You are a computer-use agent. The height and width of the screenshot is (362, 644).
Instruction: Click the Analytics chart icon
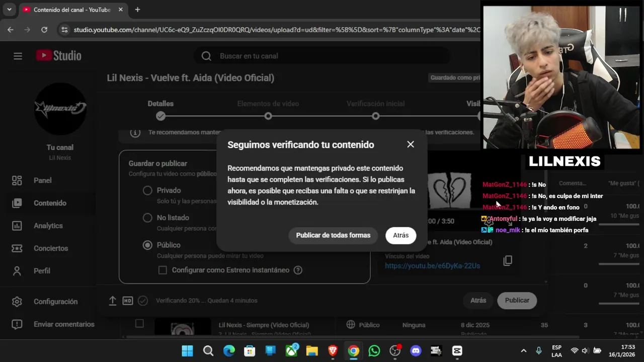pos(17,226)
